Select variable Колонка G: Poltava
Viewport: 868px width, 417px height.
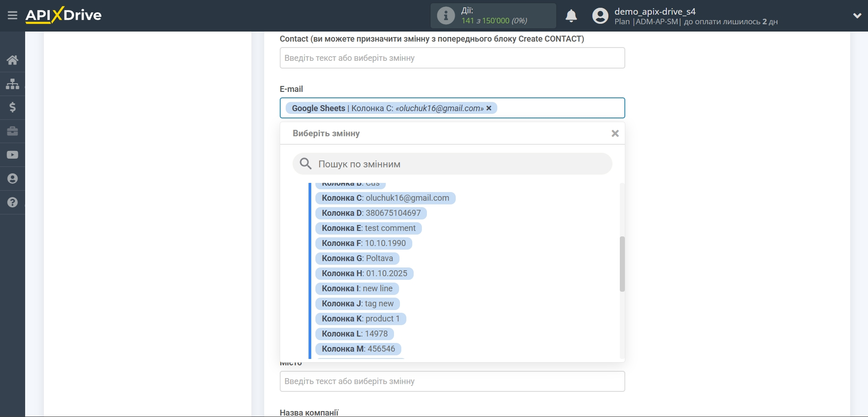point(357,258)
